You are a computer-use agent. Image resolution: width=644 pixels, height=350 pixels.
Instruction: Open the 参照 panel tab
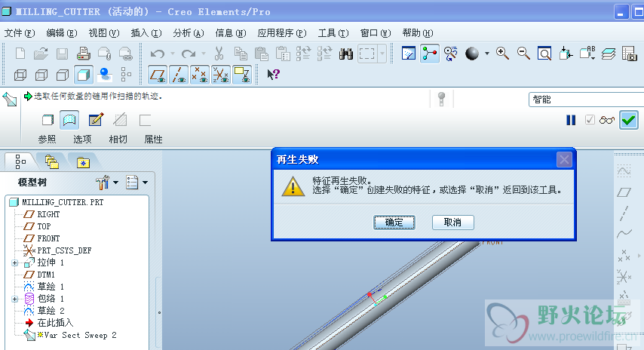tap(47, 140)
